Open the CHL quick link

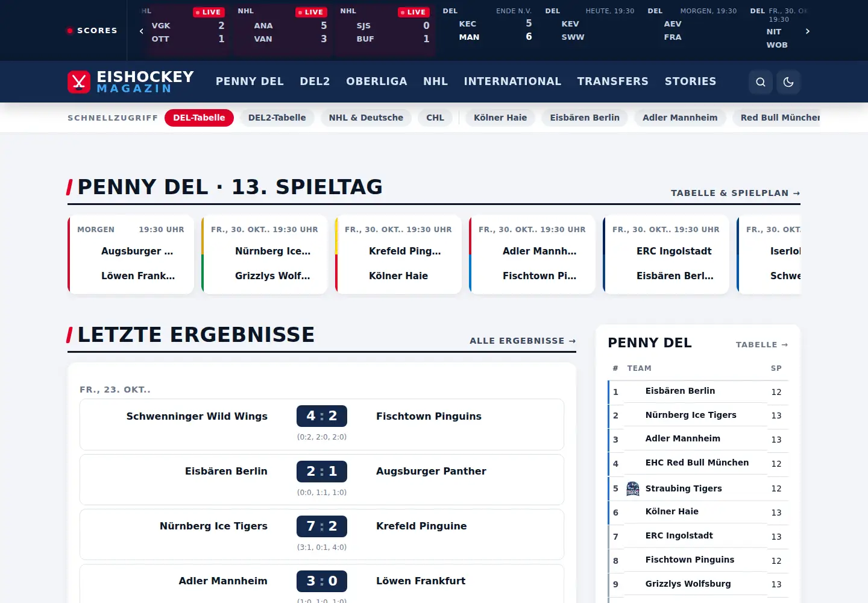tap(435, 118)
